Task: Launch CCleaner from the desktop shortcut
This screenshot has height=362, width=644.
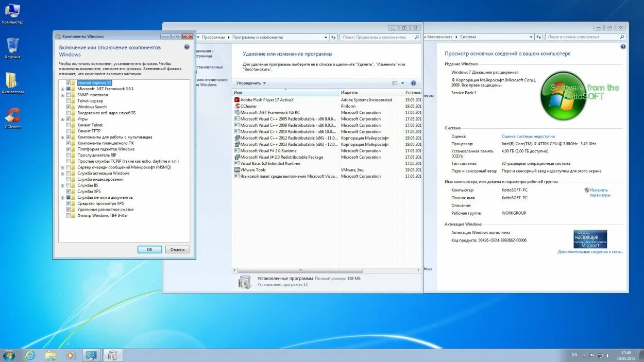Action: click(12, 118)
